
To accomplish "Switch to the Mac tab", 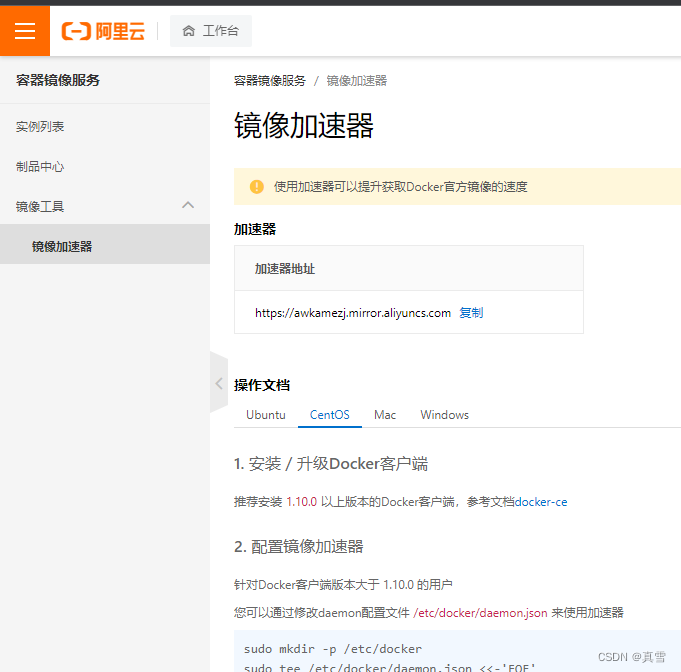I will pyautogui.click(x=385, y=415).
